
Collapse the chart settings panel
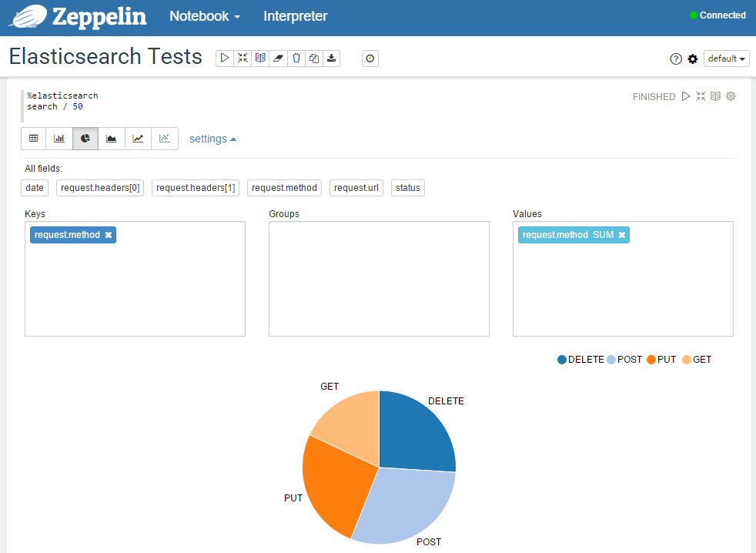pos(212,139)
